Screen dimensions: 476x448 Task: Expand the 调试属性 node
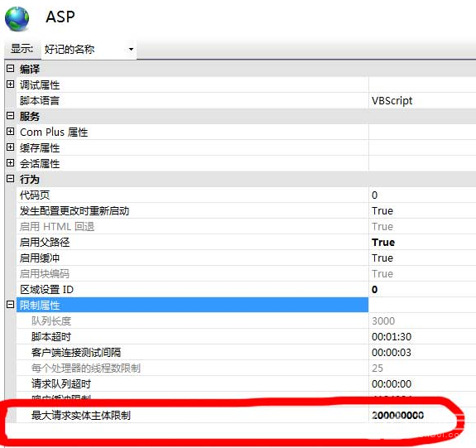10,84
